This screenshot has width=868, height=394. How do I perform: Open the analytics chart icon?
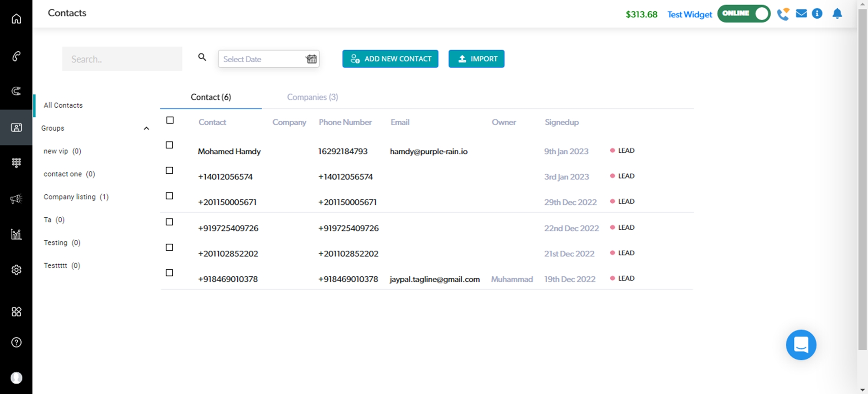(16, 235)
